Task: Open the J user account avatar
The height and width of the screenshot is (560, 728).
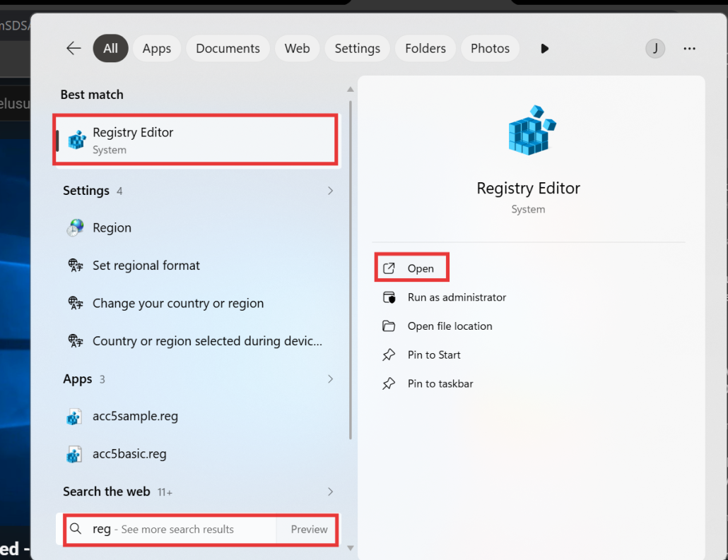Action: (x=655, y=48)
